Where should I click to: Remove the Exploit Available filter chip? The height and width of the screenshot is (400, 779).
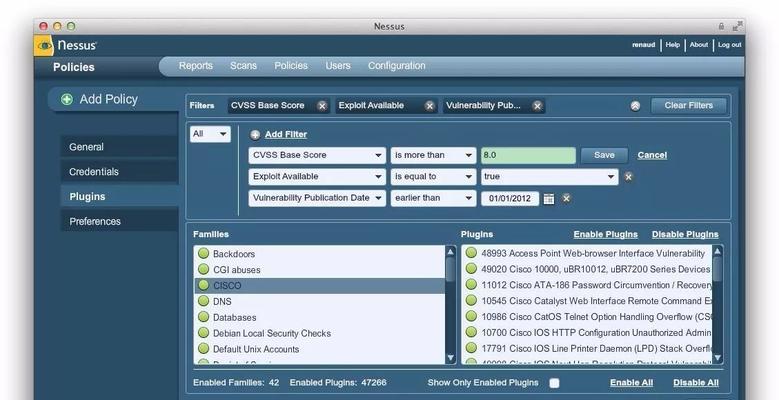point(430,106)
